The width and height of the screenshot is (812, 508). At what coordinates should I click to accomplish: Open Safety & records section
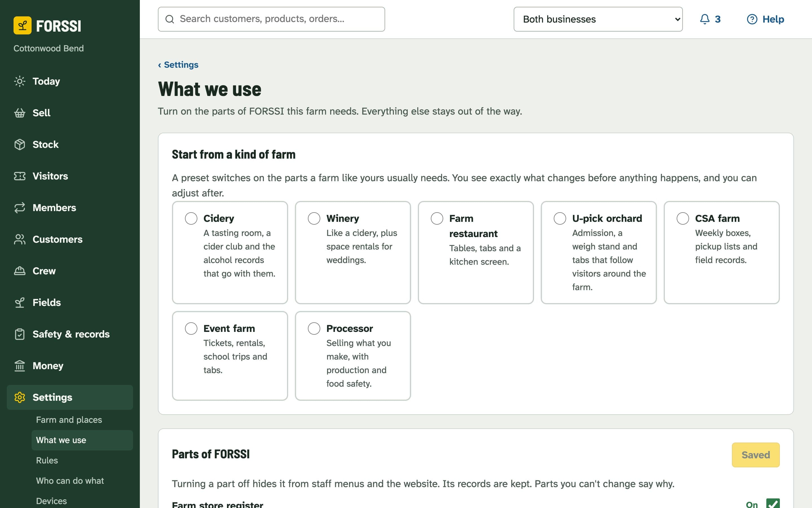tap(70, 334)
